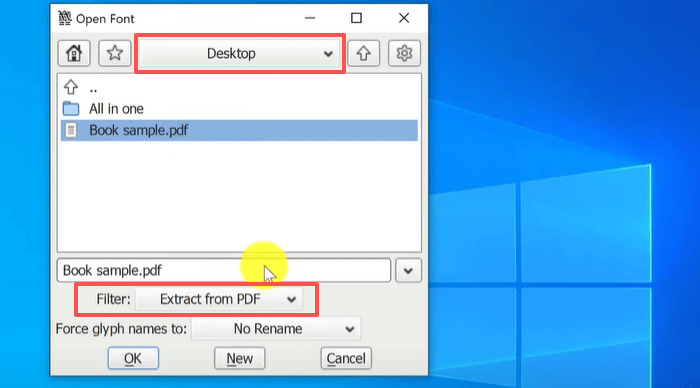Open the Desktop directory dropdown

240,54
